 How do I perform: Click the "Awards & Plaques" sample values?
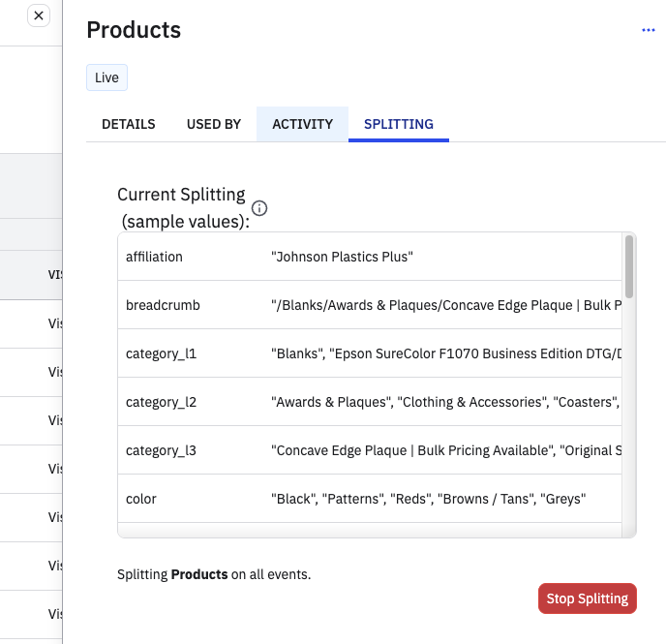point(445,402)
